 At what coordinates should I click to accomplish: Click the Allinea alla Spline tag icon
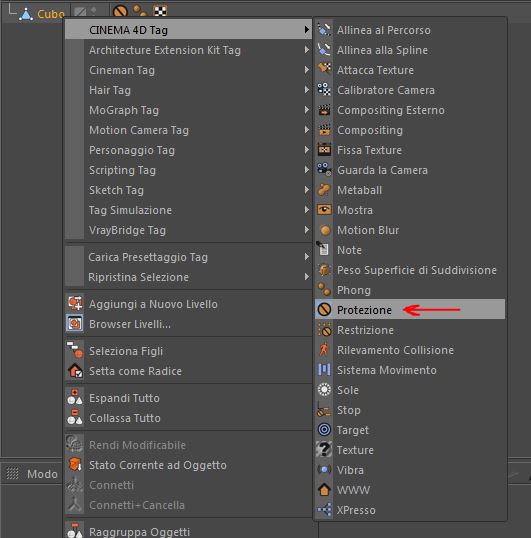(x=324, y=50)
